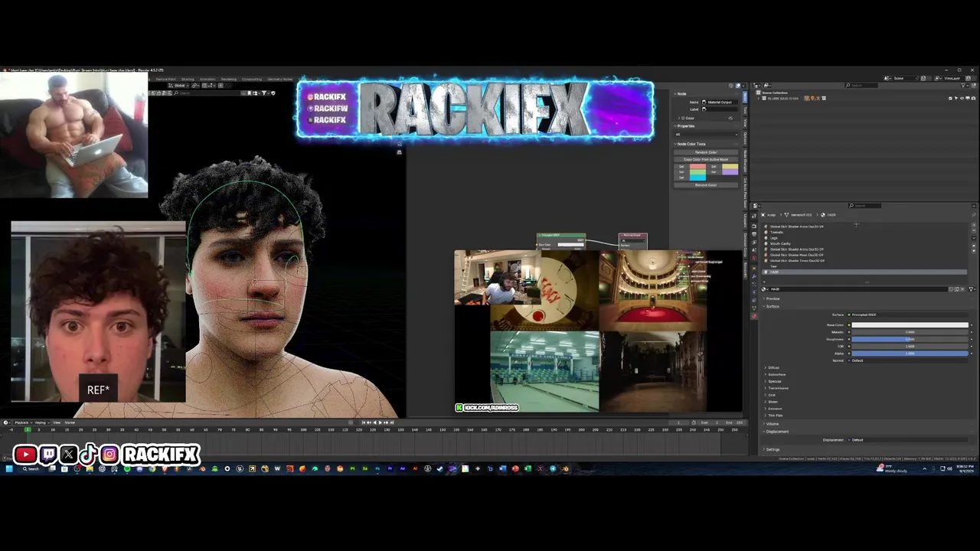Play the animation in reverse
This screenshot has width=980, height=551.
[x=375, y=422]
